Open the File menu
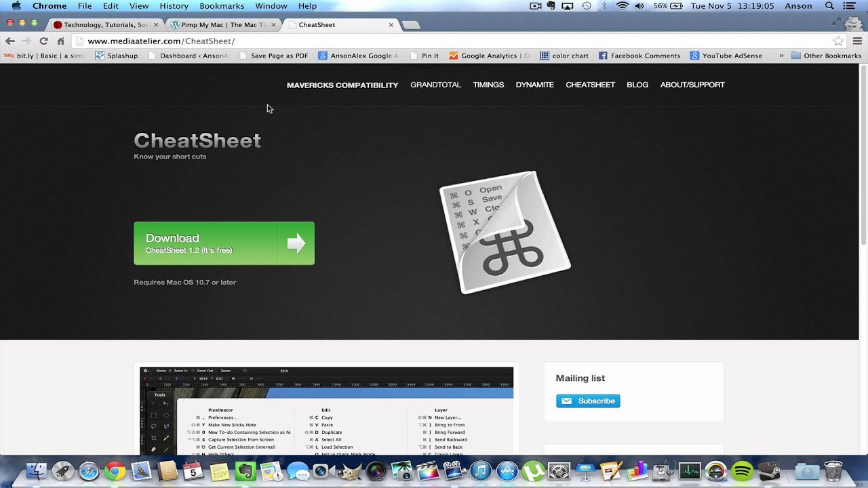The width and height of the screenshot is (868, 488). tap(85, 6)
